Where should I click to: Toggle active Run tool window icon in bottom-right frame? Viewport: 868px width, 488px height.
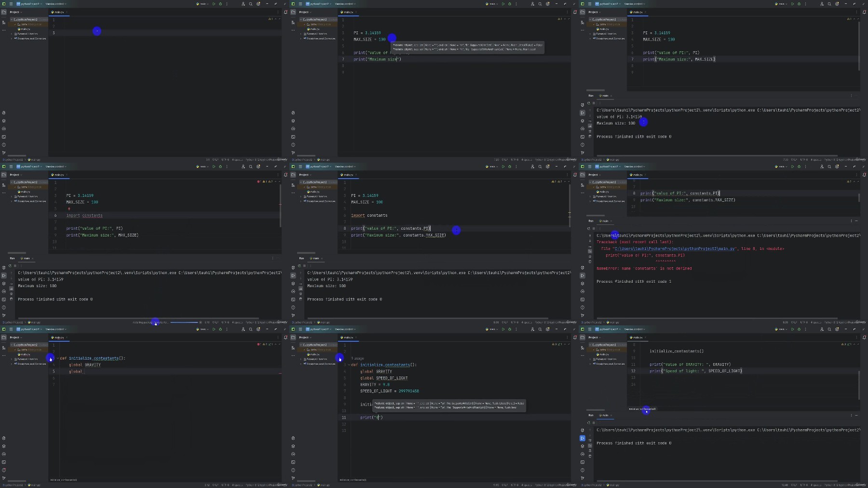[x=583, y=438]
